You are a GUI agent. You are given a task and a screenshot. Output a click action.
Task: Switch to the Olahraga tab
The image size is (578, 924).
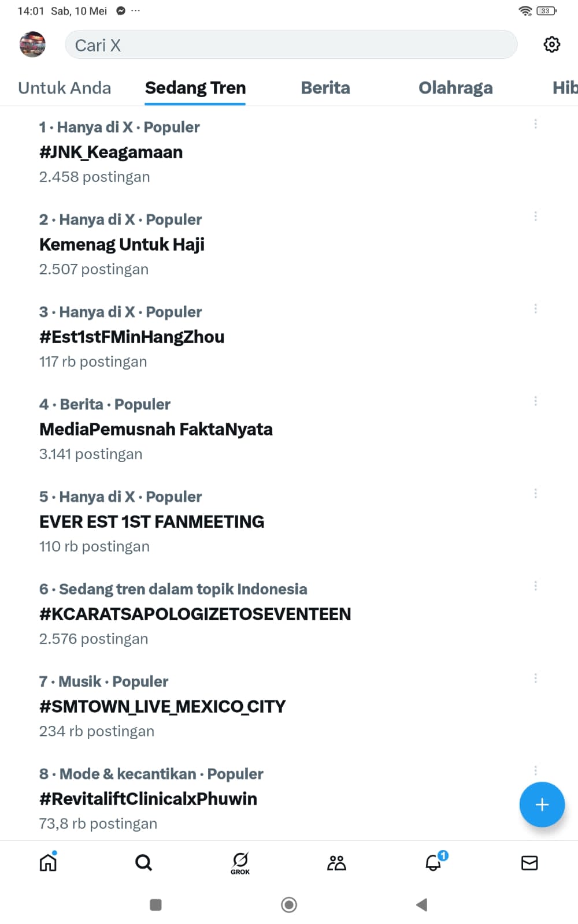click(x=455, y=88)
